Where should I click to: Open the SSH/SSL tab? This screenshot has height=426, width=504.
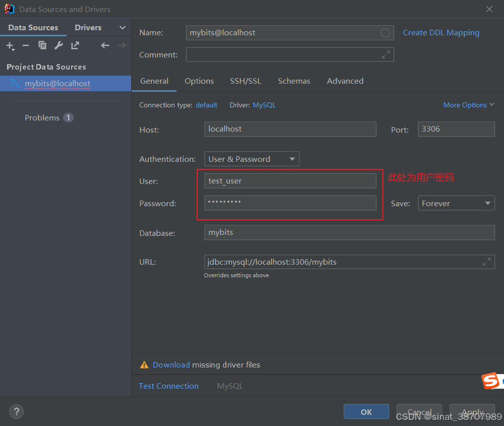pyautogui.click(x=246, y=81)
